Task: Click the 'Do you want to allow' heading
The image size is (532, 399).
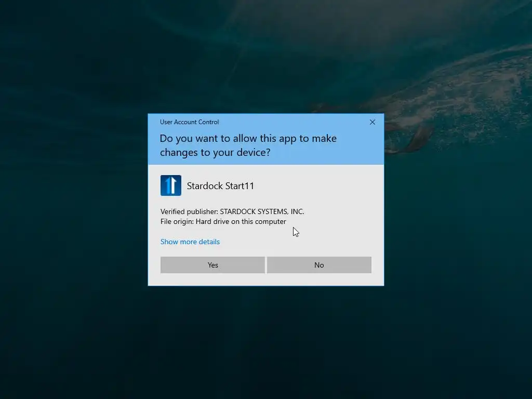Action: (x=248, y=145)
